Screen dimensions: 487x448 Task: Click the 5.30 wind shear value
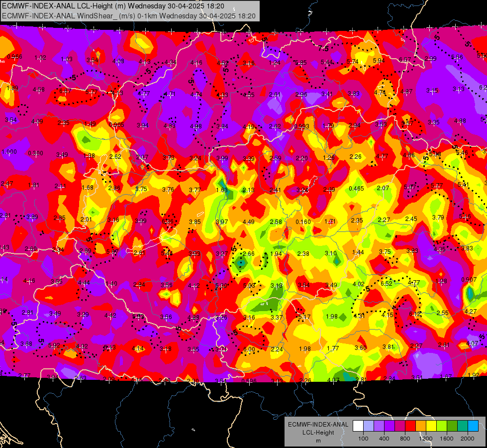point(221,285)
